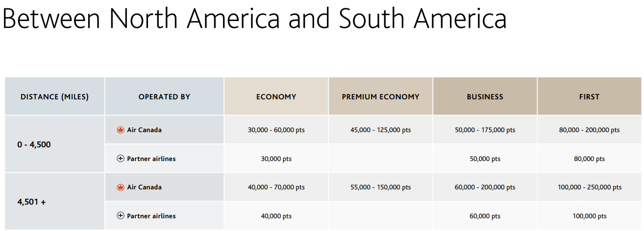Select the 80,000 - 200,000 pts first cell
Viewport: 644px width, 231px height.
(x=589, y=130)
